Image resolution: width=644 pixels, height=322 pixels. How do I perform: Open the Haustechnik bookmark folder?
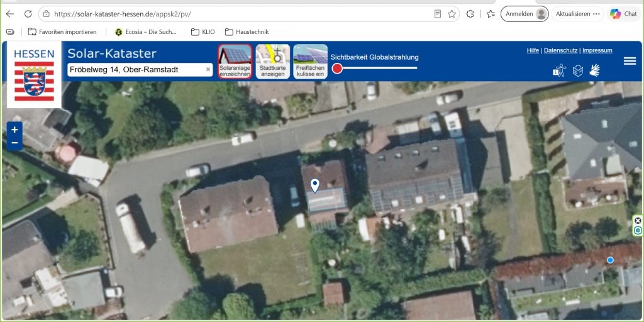click(x=247, y=31)
